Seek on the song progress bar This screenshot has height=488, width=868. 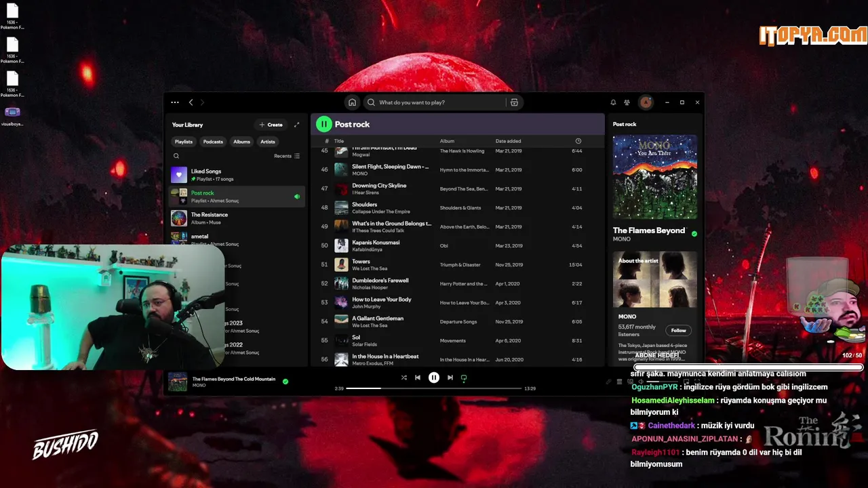tap(434, 388)
